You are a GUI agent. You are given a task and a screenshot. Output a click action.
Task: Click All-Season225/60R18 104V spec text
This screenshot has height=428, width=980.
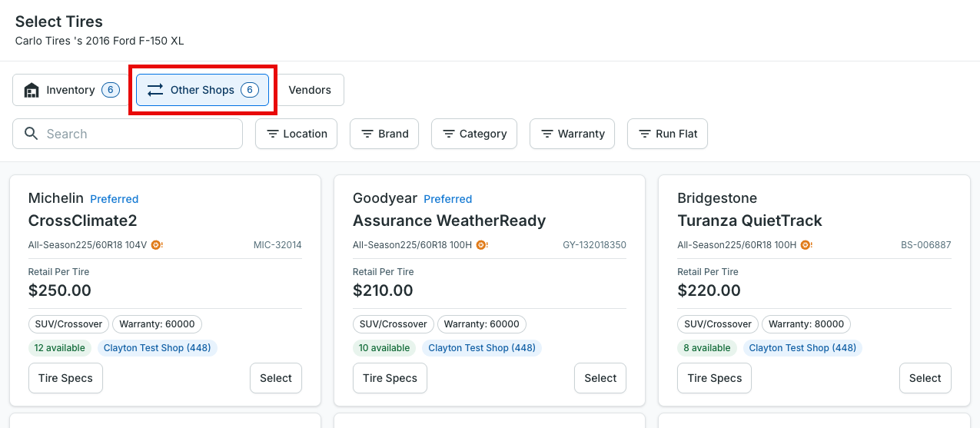click(x=88, y=245)
